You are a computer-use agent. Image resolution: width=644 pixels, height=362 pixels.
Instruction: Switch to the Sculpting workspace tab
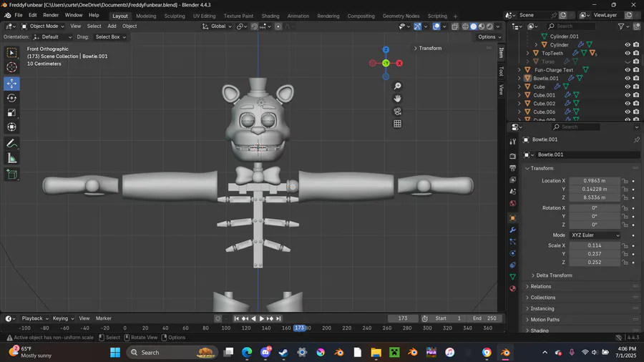(x=175, y=16)
